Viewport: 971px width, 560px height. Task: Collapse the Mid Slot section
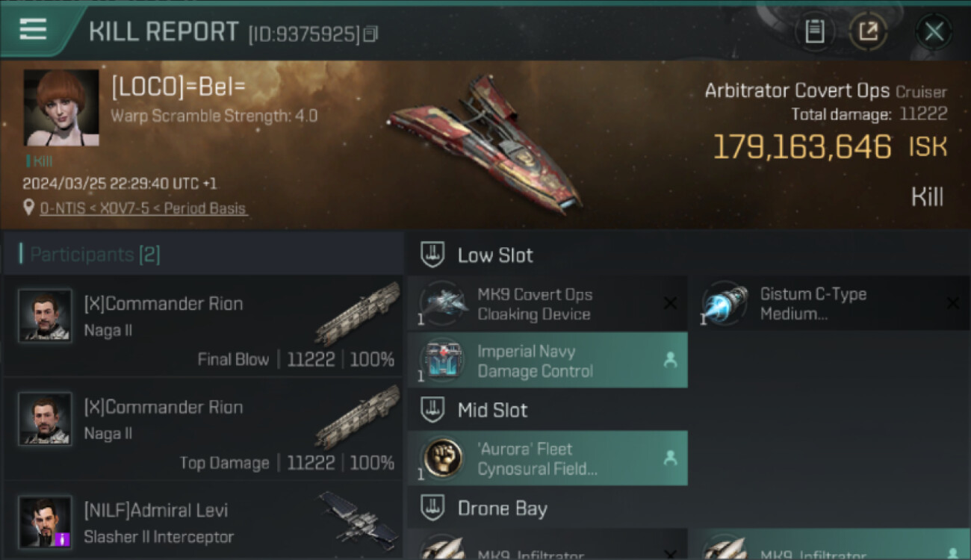(x=432, y=409)
